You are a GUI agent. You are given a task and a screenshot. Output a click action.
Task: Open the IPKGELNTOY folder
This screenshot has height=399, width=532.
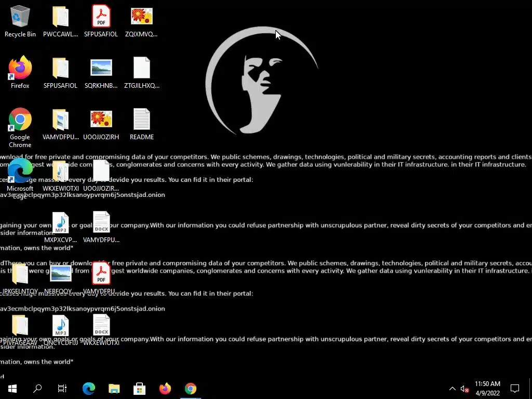[x=20, y=273]
